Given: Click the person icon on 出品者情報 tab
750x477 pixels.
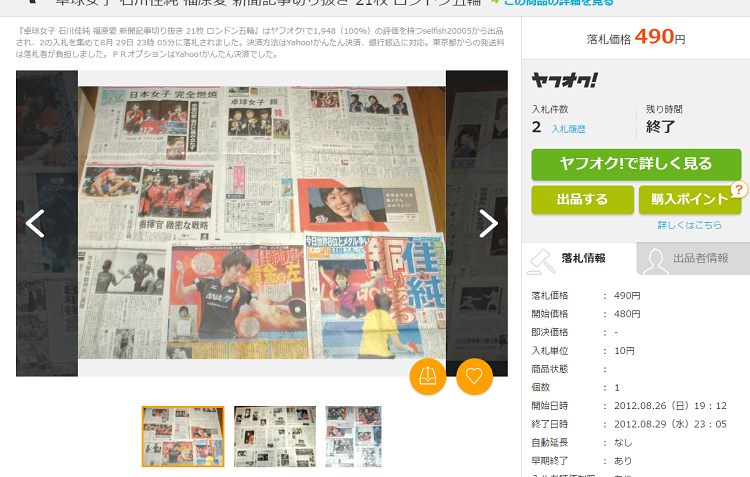Looking at the screenshot, I should coord(654,260).
